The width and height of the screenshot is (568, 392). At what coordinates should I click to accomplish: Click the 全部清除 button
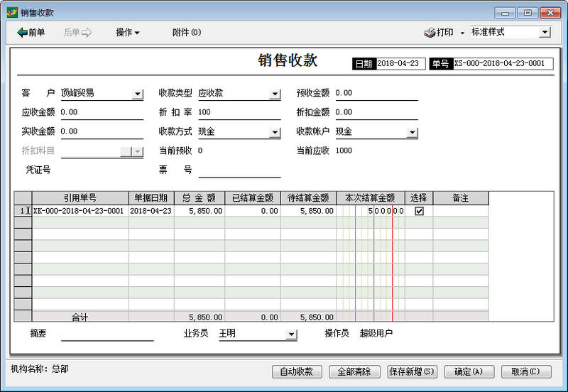point(354,371)
